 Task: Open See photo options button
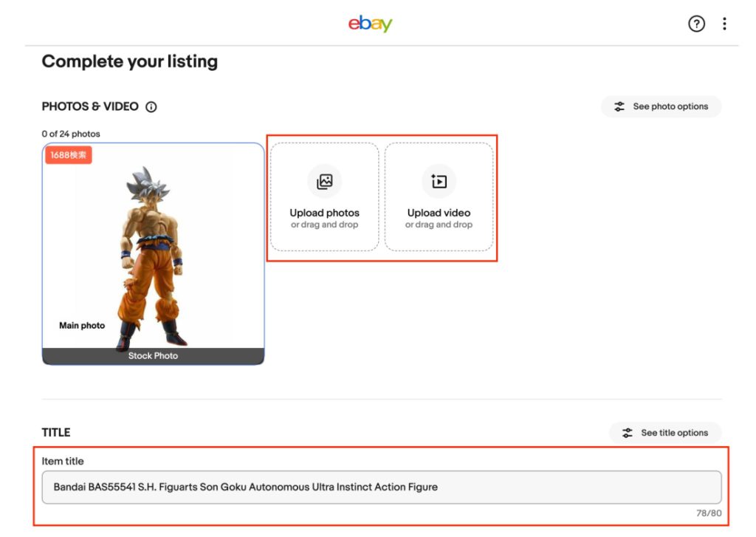661,106
